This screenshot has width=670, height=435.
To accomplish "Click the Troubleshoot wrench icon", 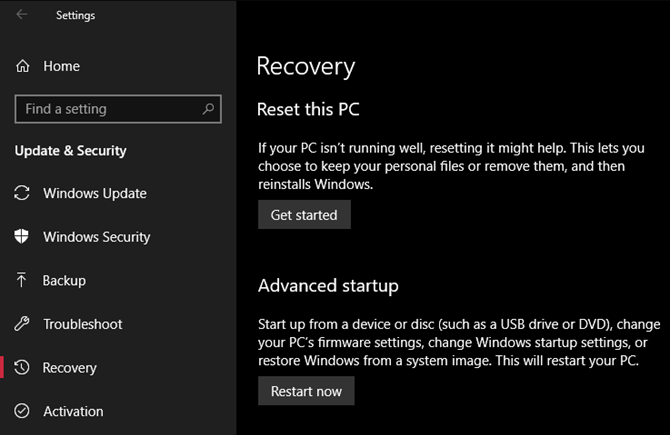I will [x=22, y=324].
